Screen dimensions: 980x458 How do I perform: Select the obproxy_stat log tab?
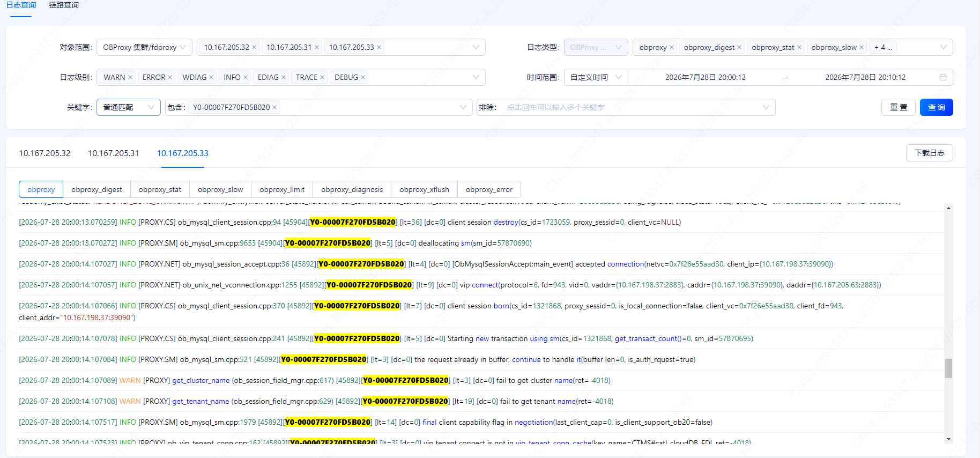pyautogui.click(x=160, y=189)
